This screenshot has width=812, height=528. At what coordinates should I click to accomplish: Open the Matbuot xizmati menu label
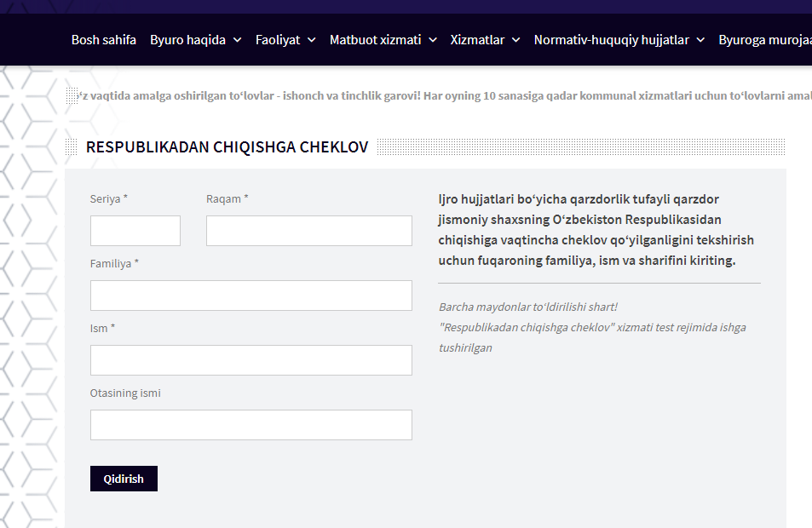click(x=375, y=40)
